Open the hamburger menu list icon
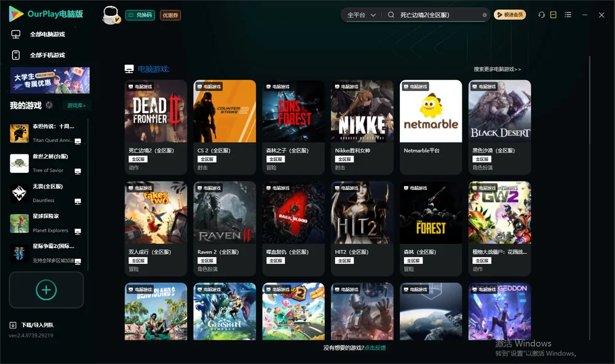 (568, 15)
